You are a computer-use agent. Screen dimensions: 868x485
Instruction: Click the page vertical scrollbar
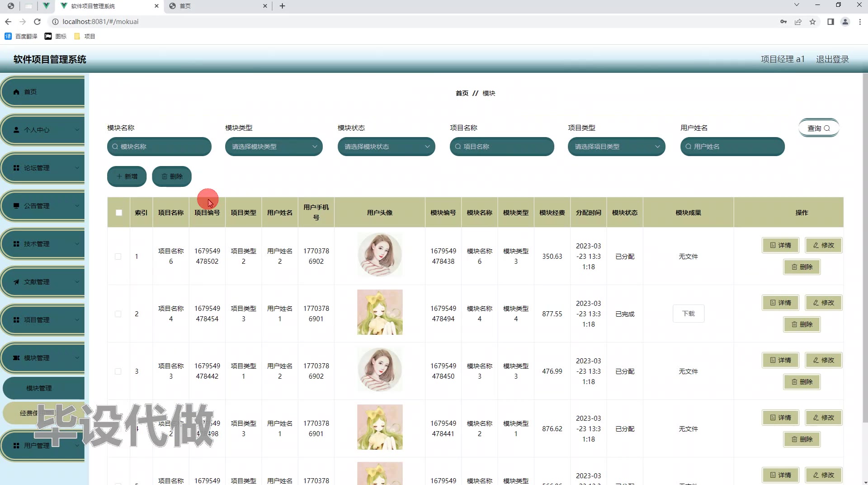point(865,249)
